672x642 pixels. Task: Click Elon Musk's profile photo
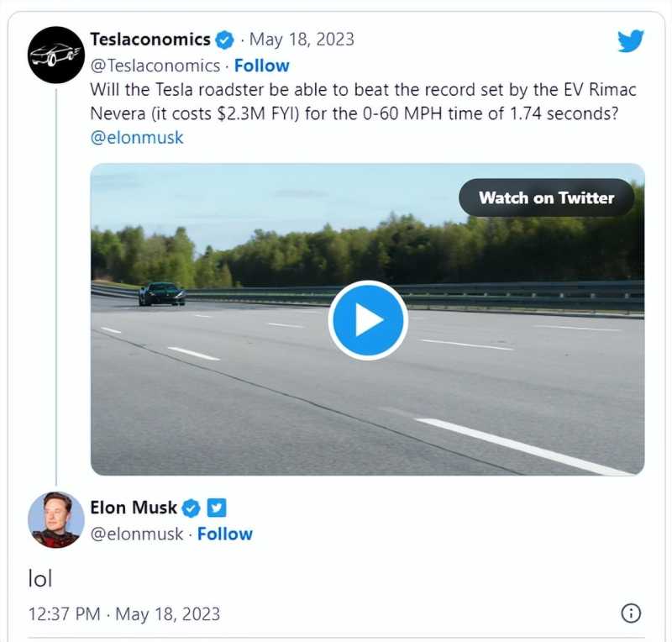click(56, 520)
